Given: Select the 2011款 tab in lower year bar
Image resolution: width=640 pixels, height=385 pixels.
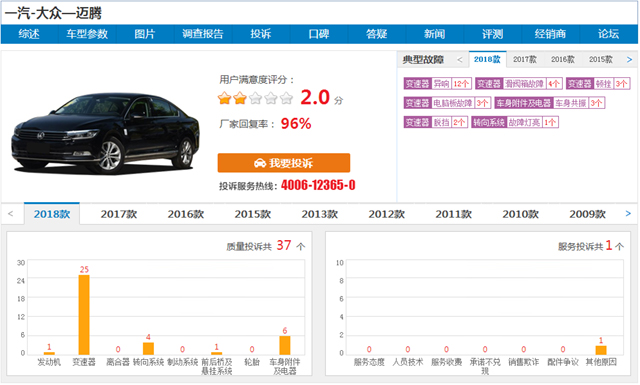Looking at the screenshot, I should pos(453,214).
